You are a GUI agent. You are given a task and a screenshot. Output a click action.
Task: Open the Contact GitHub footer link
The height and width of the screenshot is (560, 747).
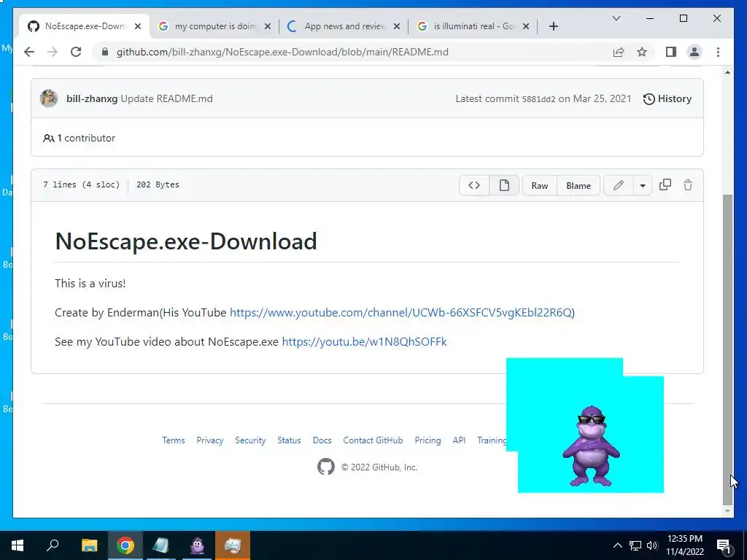(373, 440)
